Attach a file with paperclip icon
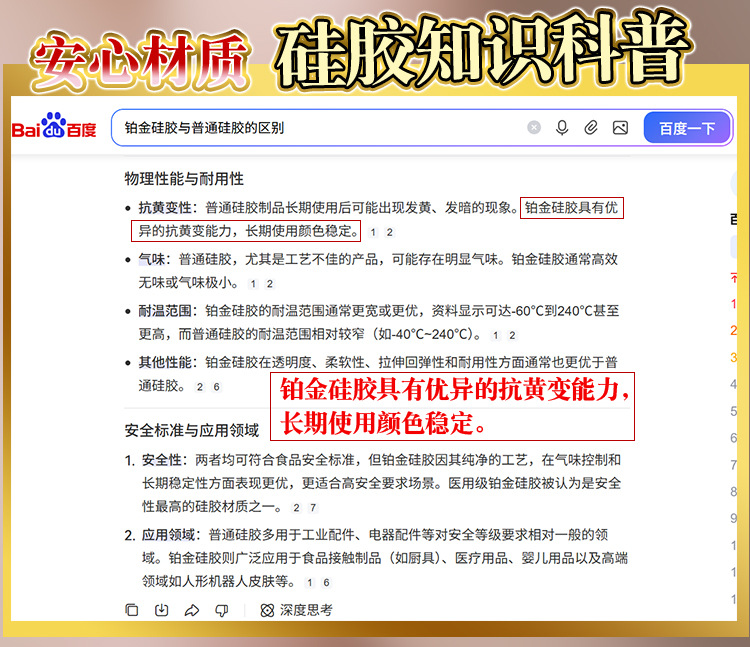750x647 pixels. [x=591, y=128]
